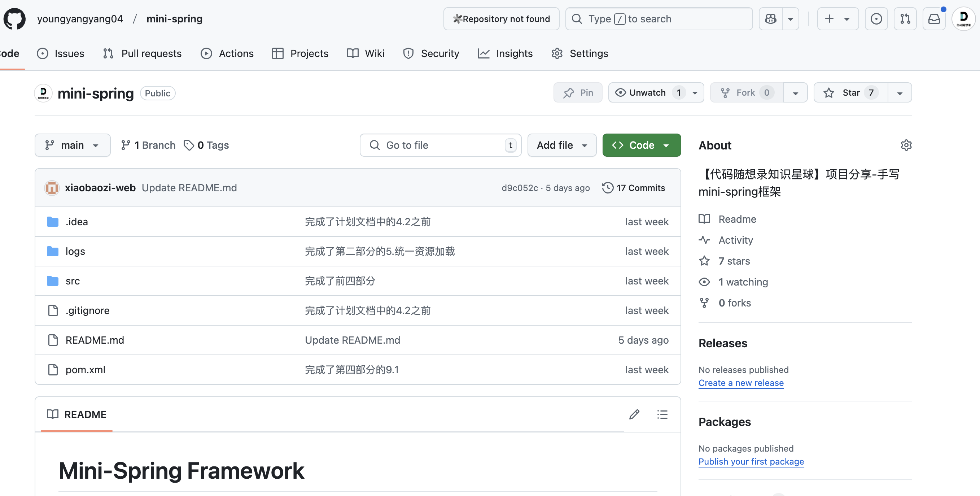Open the src folder
The width and height of the screenshot is (980, 496).
pyautogui.click(x=73, y=281)
